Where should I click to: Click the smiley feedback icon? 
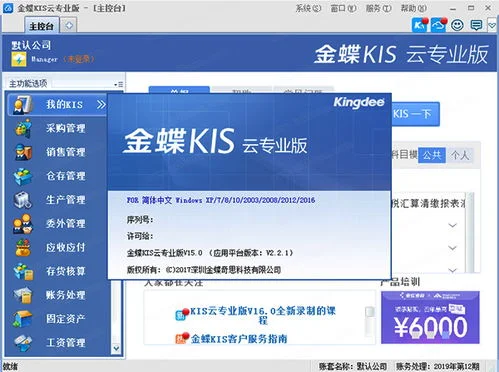[457, 25]
